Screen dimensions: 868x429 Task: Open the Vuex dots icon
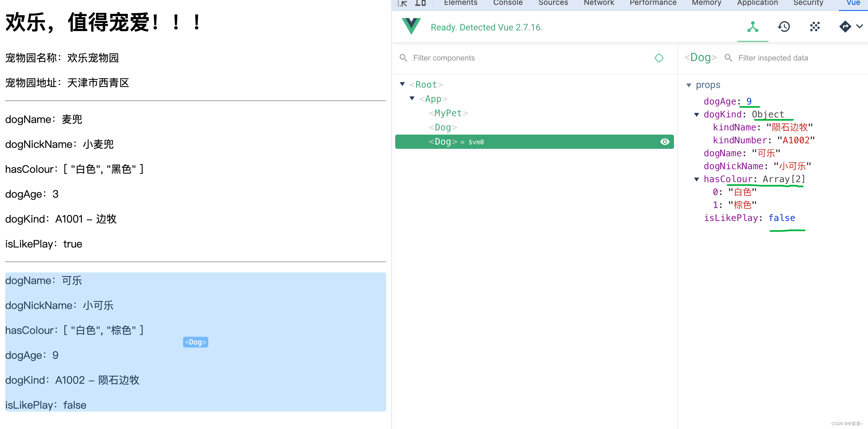tap(814, 27)
